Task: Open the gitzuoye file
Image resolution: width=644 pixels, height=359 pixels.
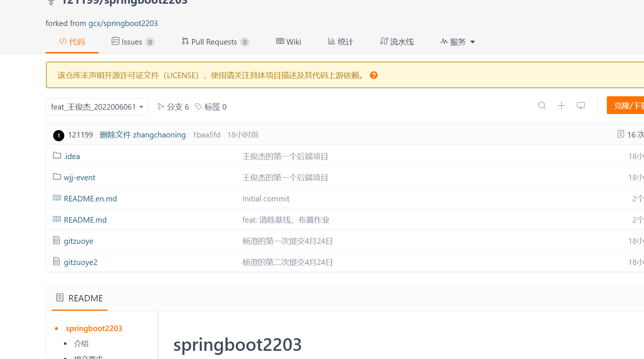Action: pyautogui.click(x=78, y=241)
